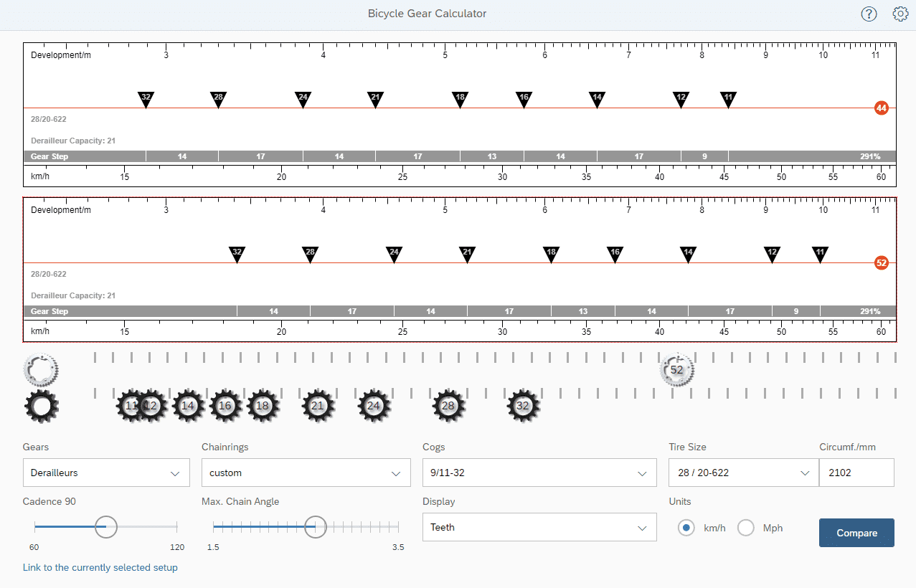The image size is (916, 588).
Task: Click the Cadence slider handle
Action: (x=106, y=527)
